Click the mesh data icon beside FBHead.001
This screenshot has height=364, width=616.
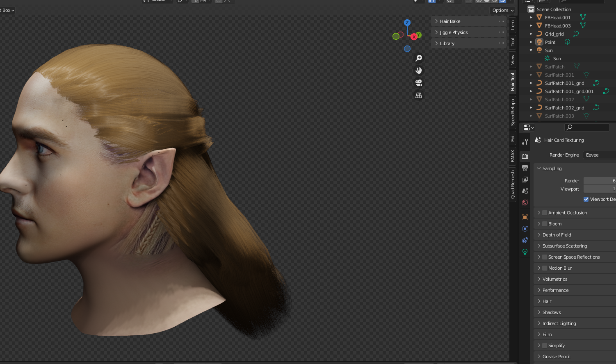pyautogui.click(x=583, y=17)
